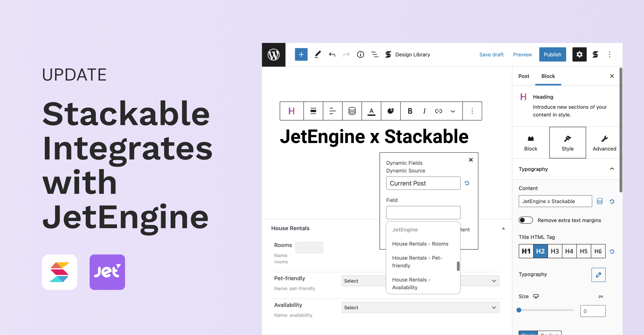Undo the last change

(332, 54)
